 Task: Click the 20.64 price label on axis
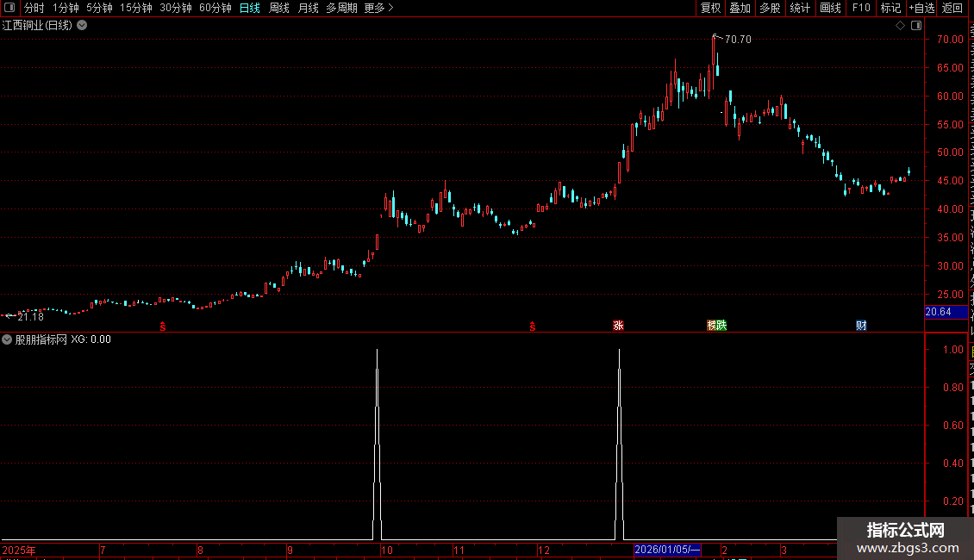[x=938, y=312]
